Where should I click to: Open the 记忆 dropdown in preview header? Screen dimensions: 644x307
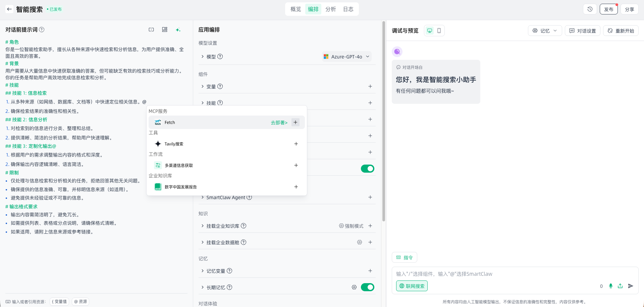point(545,31)
